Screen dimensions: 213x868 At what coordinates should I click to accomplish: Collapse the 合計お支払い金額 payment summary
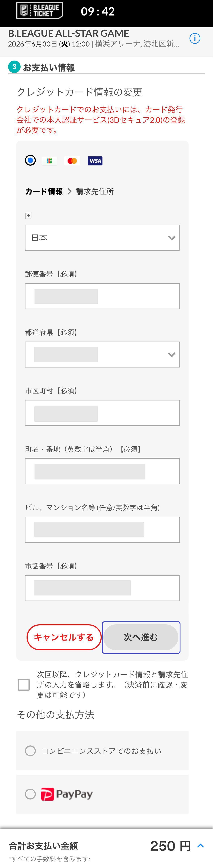(200, 845)
